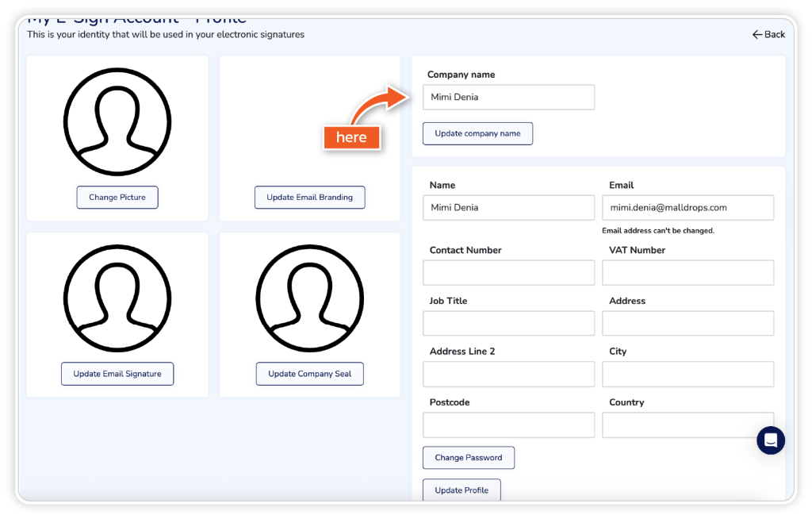
Task: Focus the Address Line 2 field
Action: coord(508,375)
